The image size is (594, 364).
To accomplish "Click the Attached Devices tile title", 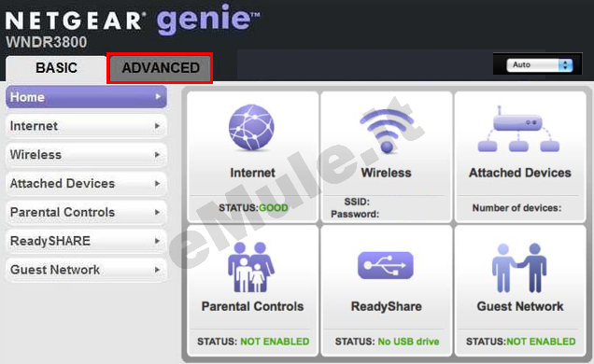I will (519, 173).
